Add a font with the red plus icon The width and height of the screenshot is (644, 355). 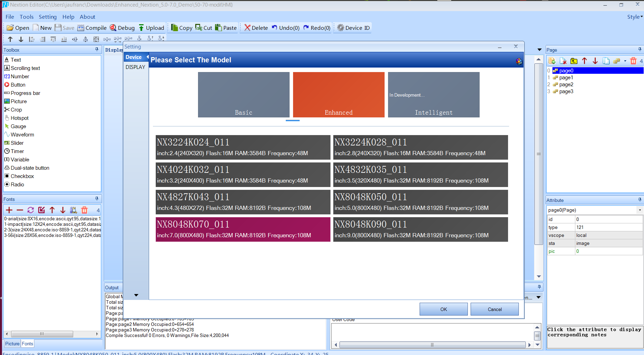[9, 210]
